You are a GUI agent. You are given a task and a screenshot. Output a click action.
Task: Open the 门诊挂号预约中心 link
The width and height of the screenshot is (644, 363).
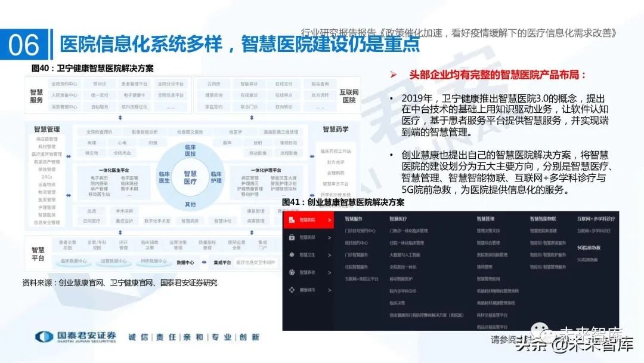pyautogui.click(x=360, y=230)
